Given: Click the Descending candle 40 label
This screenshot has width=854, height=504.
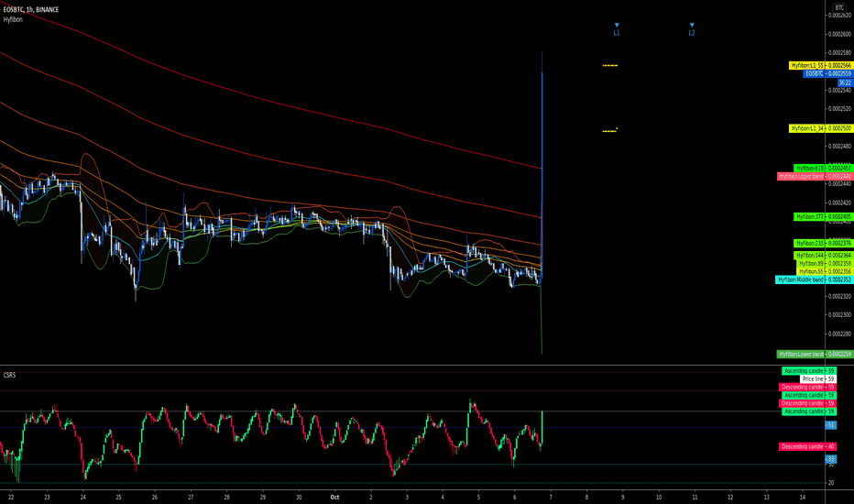Looking at the screenshot, I should tap(807, 447).
